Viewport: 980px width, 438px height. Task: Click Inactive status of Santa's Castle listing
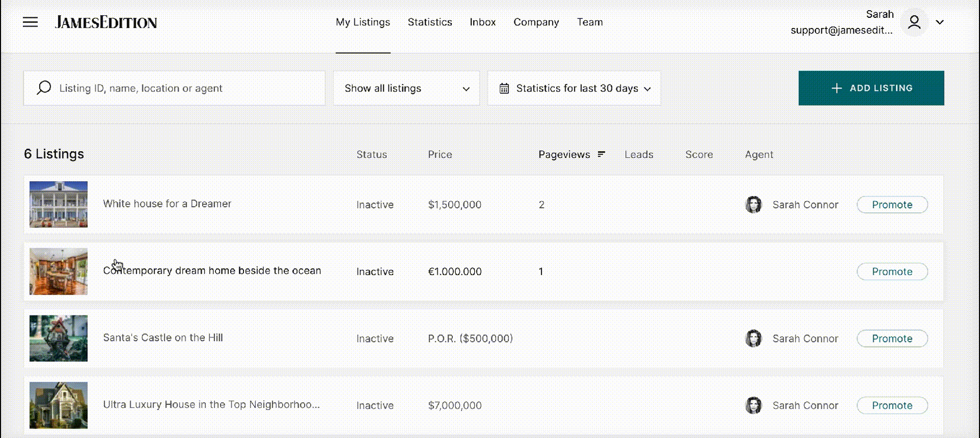click(375, 338)
